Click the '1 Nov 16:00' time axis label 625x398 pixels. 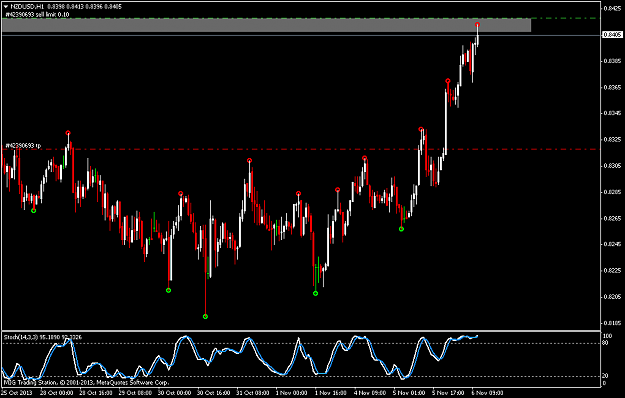click(x=330, y=393)
